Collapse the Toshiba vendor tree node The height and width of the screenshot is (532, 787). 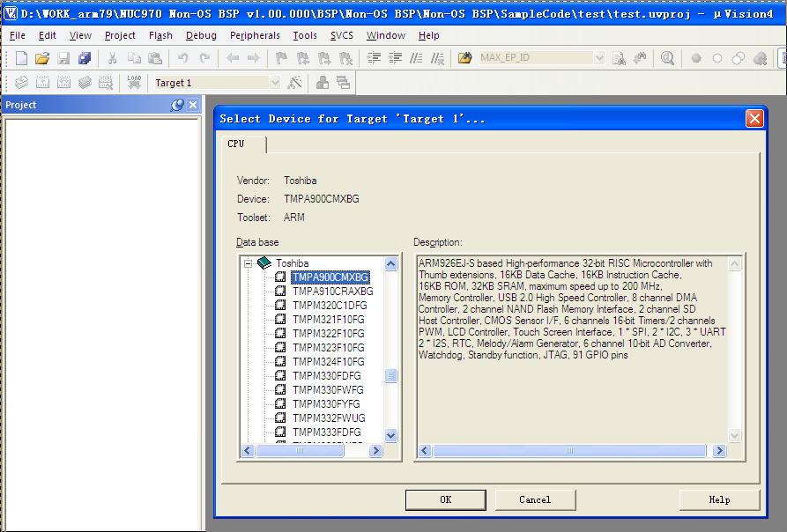pos(249,263)
